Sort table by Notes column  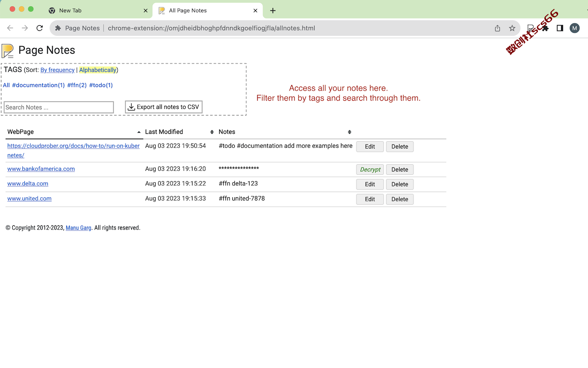pyautogui.click(x=285, y=132)
